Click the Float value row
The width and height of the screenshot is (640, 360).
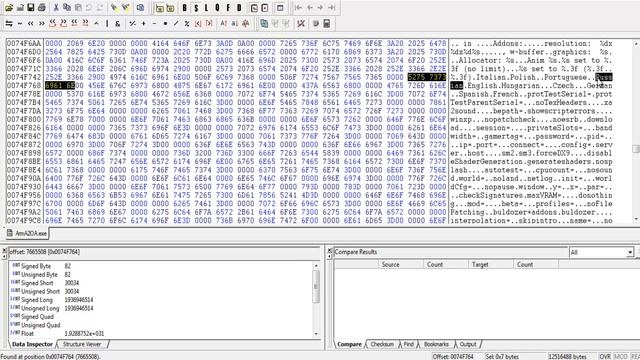pos(161,333)
